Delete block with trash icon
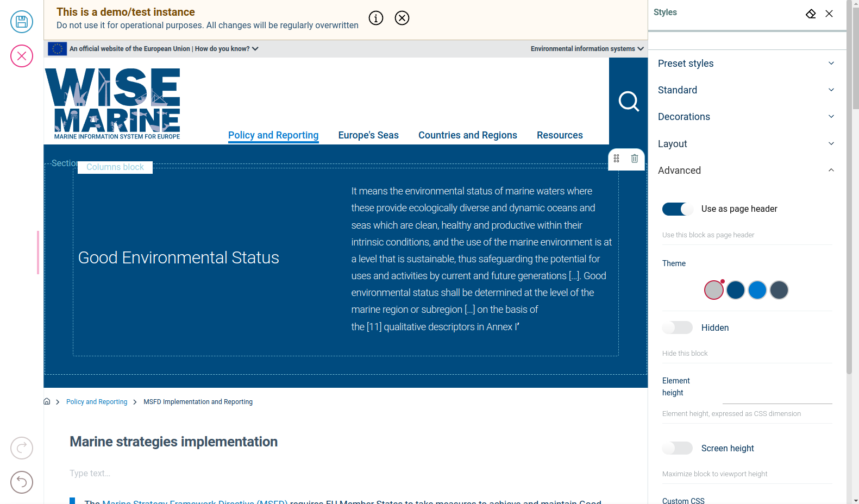 tap(635, 159)
